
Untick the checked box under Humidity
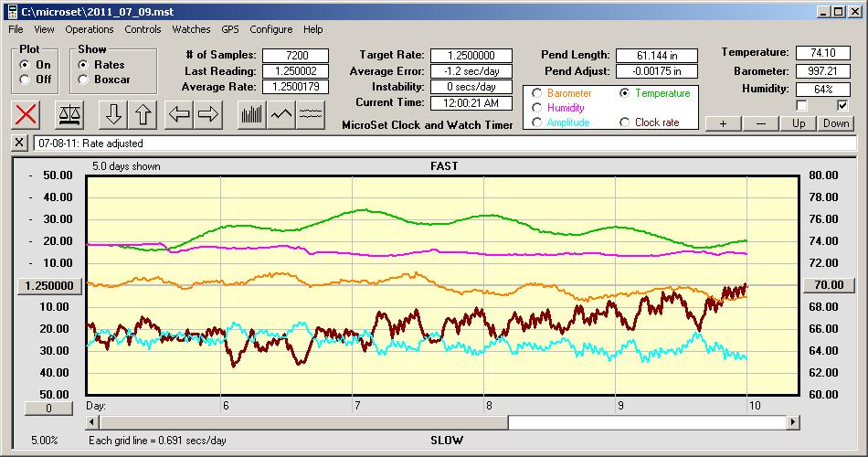[842, 105]
